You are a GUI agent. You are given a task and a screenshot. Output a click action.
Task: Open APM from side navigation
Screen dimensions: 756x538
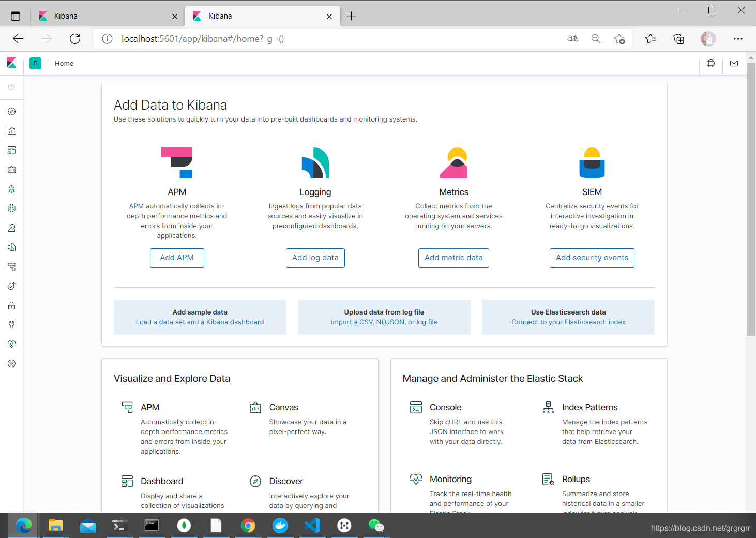pos(11,267)
